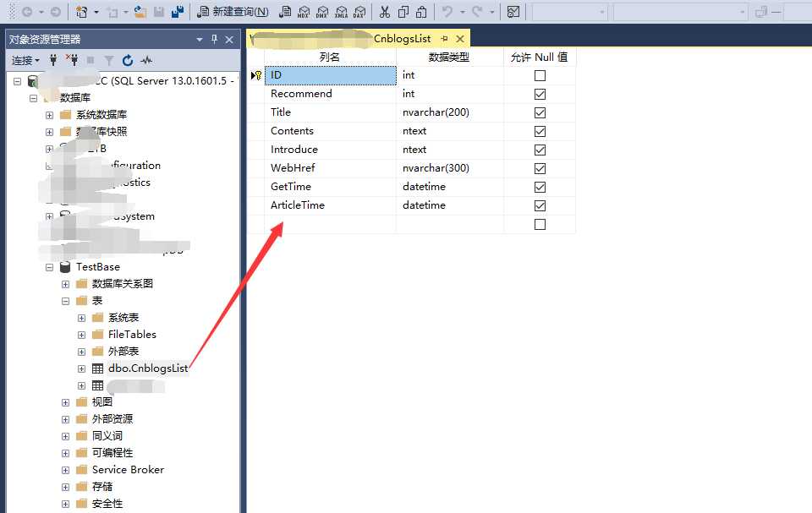Click the activity pulse icon in Object Explorer
Viewport: 812px width, 513px height.
146,61
